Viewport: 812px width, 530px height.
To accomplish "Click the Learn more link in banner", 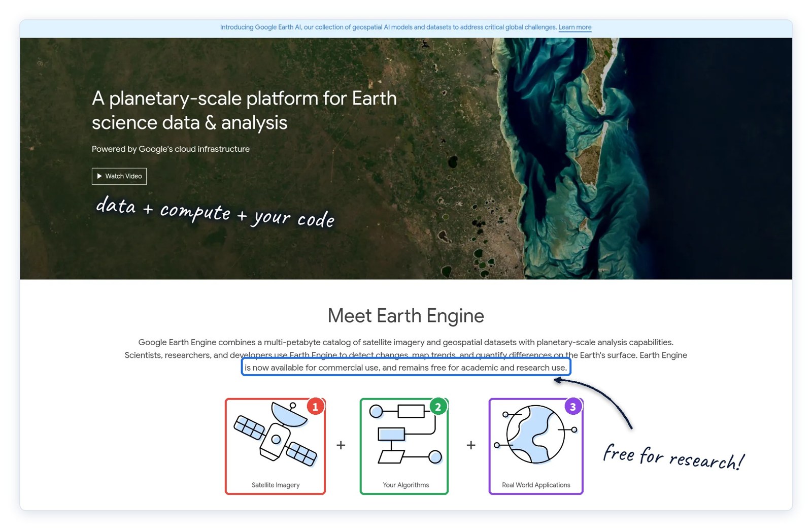I will tap(574, 27).
